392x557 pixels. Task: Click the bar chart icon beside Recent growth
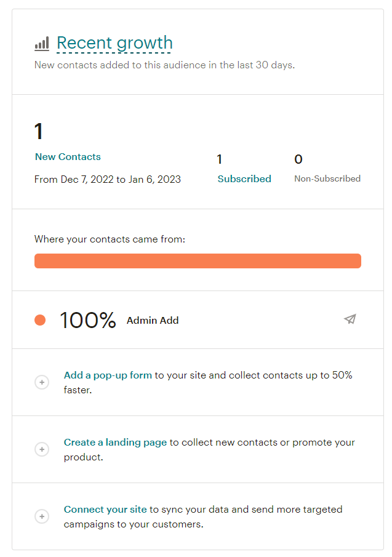(x=42, y=44)
